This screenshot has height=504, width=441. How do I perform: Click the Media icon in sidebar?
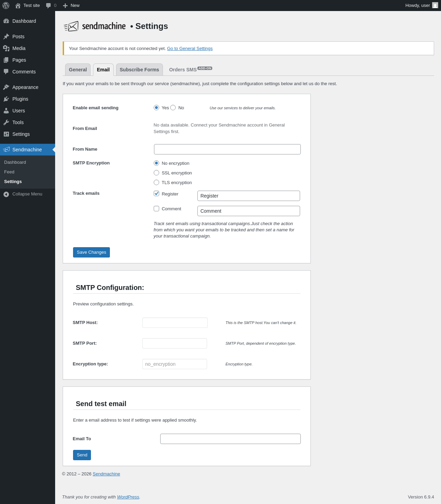pyautogui.click(x=6, y=48)
